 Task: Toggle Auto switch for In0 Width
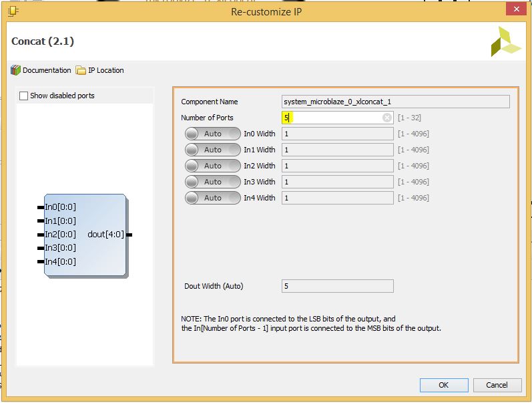tap(213, 134)
